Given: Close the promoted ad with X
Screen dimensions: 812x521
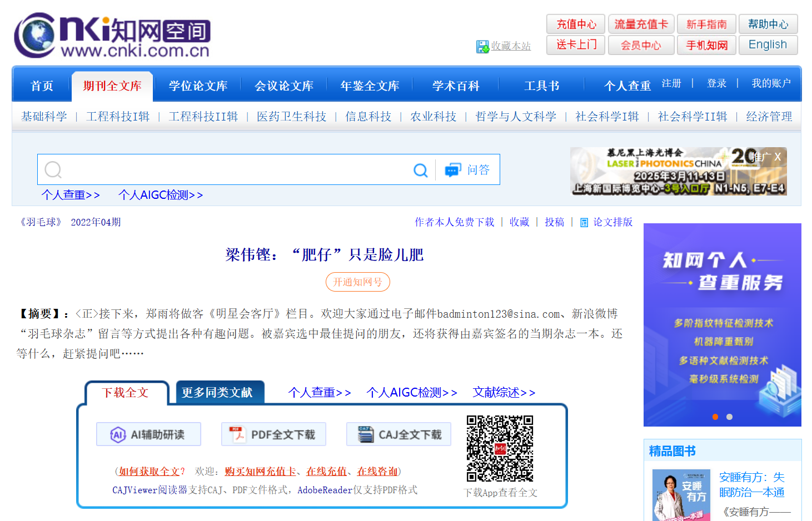Looking at the screenshot, I should point(778,157).
